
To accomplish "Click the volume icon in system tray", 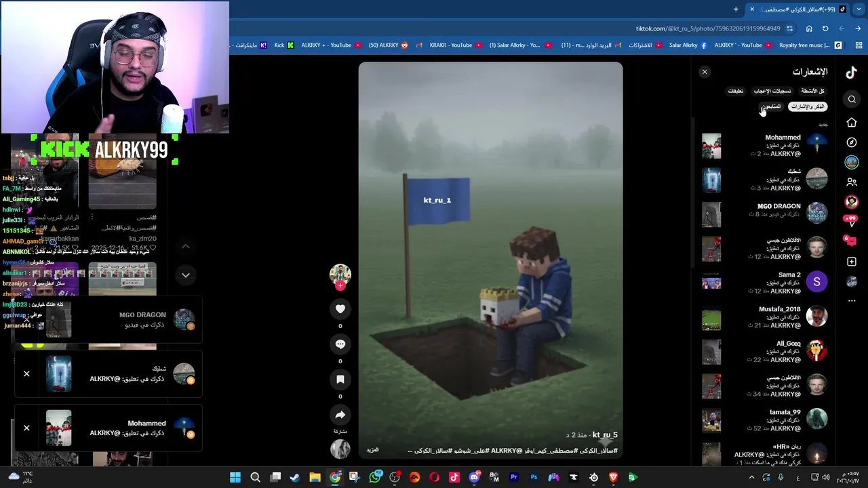I will click(826, 477).
